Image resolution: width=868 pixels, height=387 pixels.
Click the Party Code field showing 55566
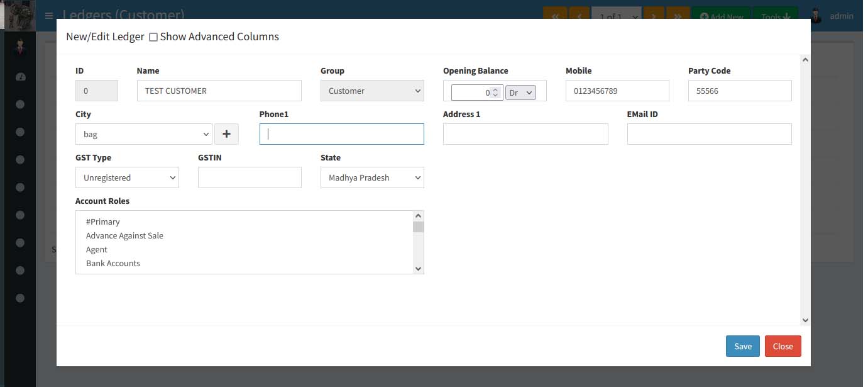click(740, 91)
